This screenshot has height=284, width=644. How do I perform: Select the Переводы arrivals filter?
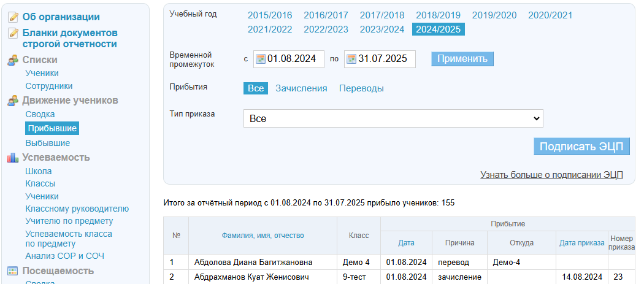pyautogui.click(x=361, y=88)
